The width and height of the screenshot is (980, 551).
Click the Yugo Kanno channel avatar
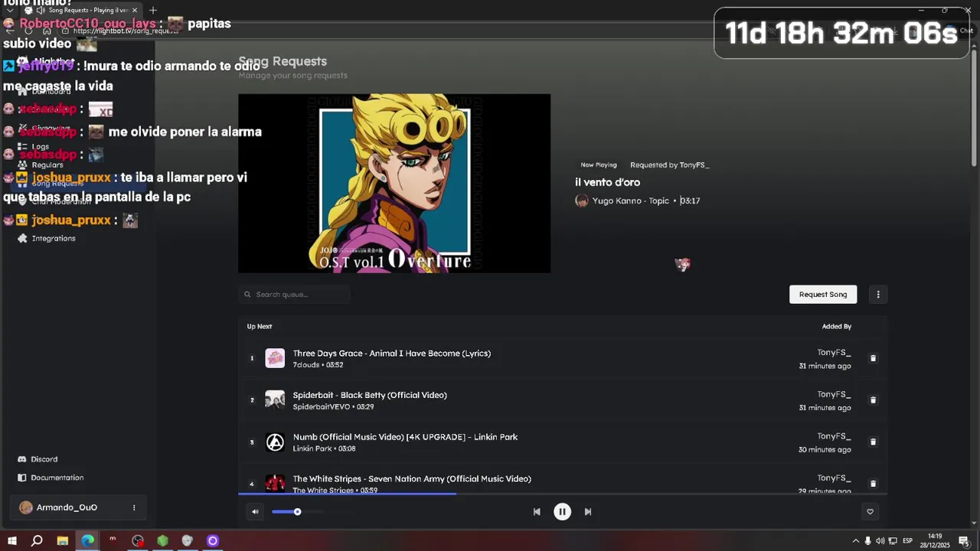(x=582, y=201)
